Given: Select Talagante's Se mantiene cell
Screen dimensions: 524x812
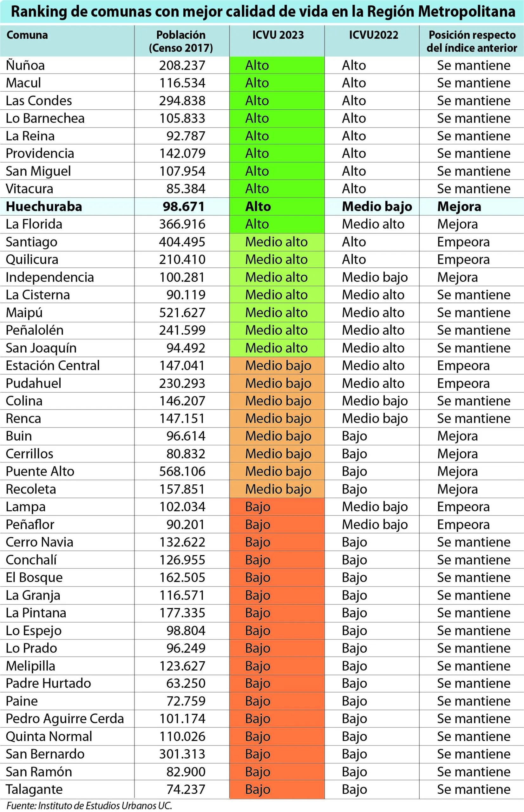Looking at the screenshot, I should (x=474, y=789).
